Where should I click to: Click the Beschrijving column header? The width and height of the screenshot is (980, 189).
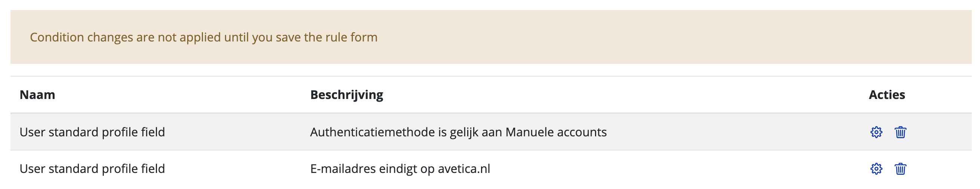[x=346, y=95]
